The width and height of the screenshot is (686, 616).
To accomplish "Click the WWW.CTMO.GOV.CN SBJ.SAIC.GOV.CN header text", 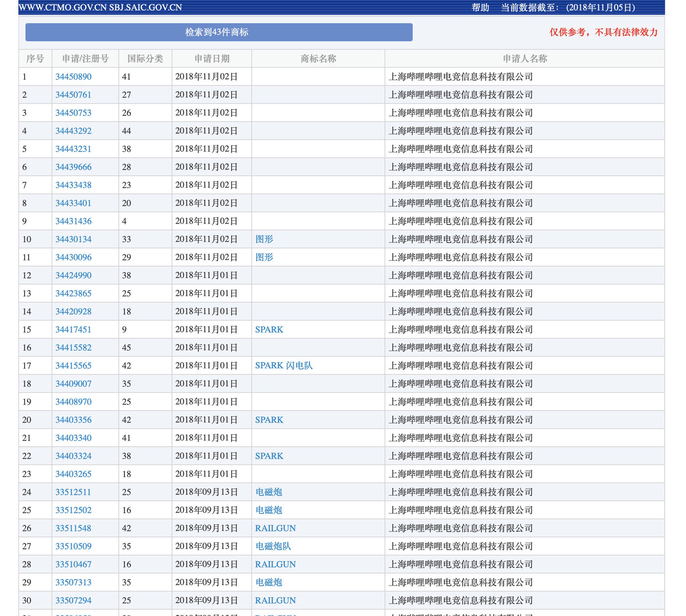I will tap(100, 7).
